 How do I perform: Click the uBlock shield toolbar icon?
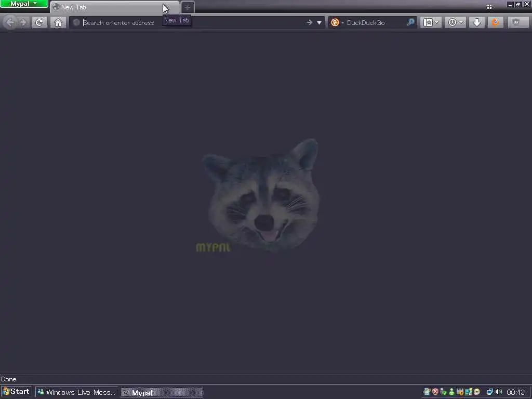pos(517,22)
